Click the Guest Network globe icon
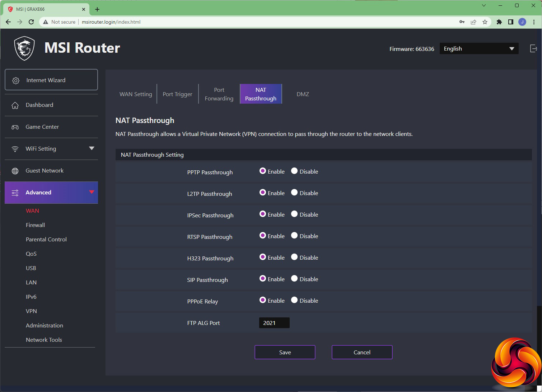This screenshot has width=542, height=392. click(15, 171)
